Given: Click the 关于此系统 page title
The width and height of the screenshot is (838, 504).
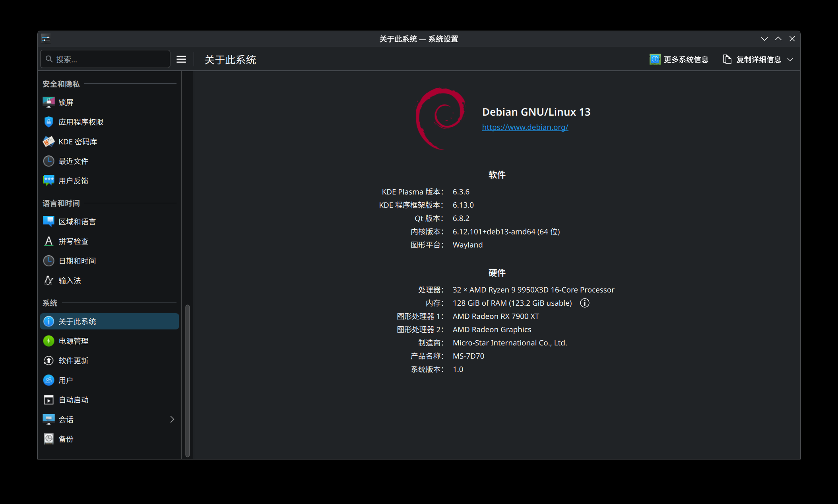Looking at the screenshot, I should coord(230,60).
